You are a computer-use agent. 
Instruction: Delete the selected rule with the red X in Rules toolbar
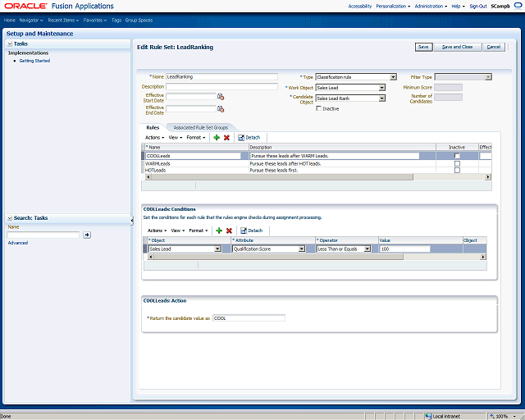(226, 138)
